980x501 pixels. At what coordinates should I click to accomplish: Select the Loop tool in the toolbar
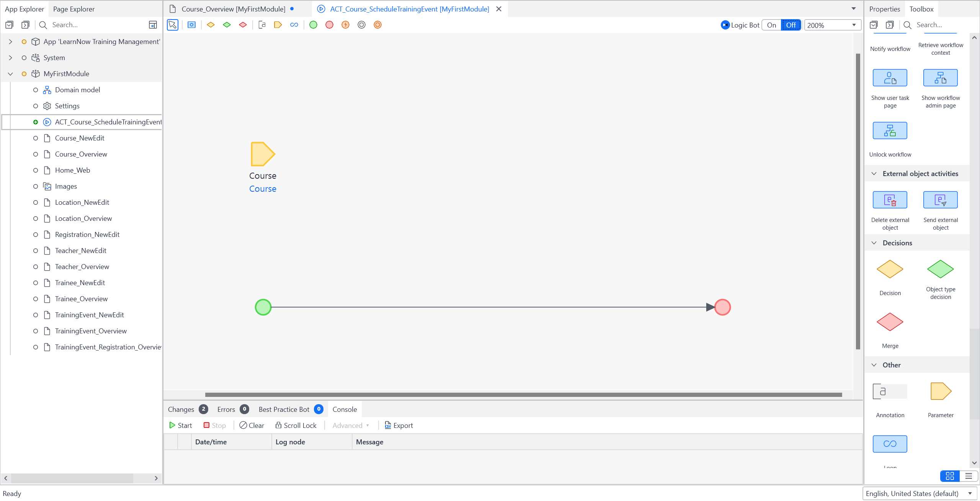[294, 25]
